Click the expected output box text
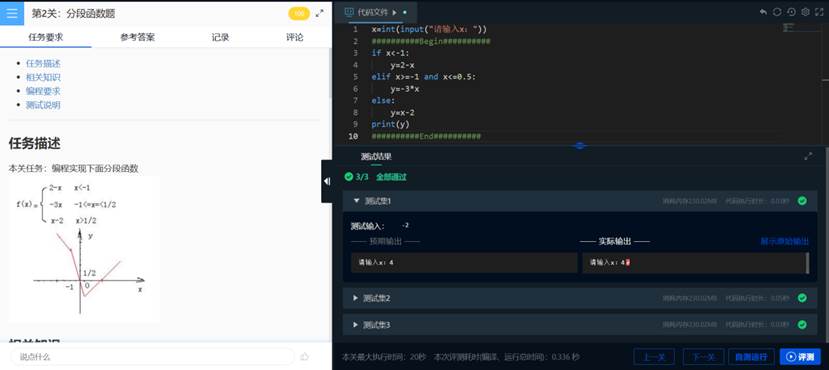 (x=376, y=262)
